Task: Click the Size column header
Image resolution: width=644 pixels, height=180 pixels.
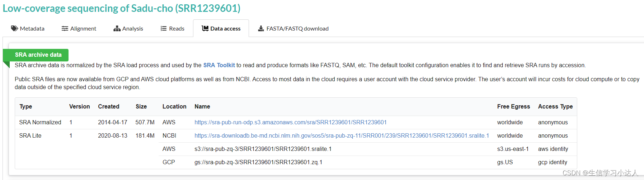Action: [x=141, y=106]
